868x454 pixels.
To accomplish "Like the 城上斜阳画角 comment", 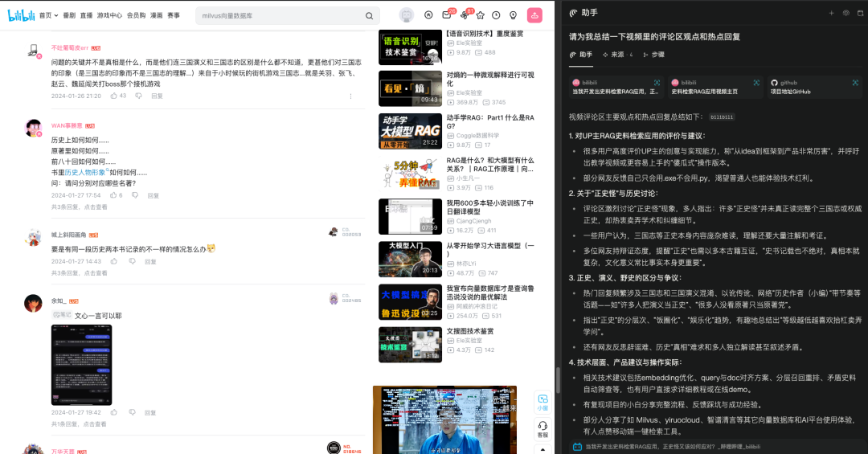I will pyautogui.click(x=114, y=261).
